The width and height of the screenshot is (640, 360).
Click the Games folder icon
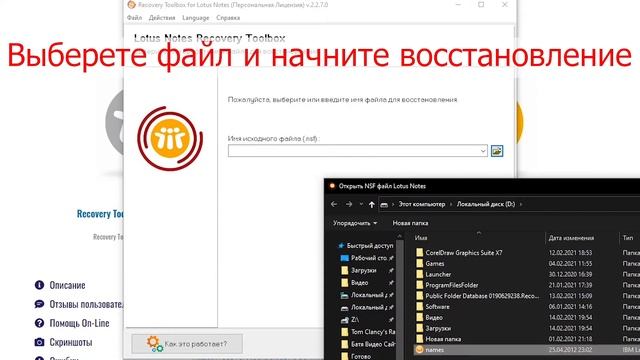pyautogui.click(x=419, y=264)
